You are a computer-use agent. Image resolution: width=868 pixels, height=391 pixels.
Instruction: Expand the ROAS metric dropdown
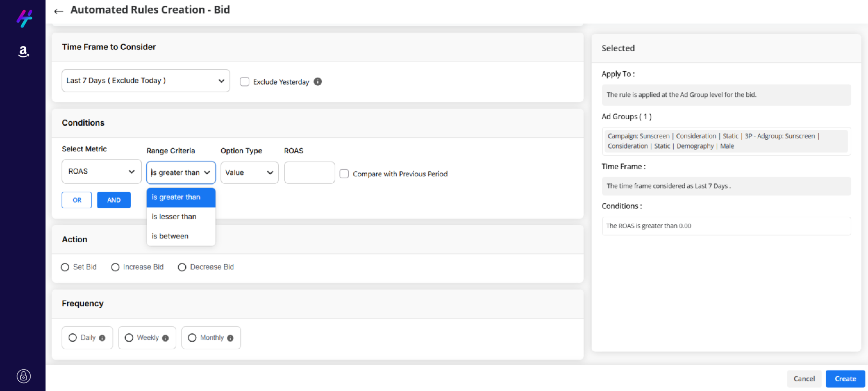[x=101, y=171]
